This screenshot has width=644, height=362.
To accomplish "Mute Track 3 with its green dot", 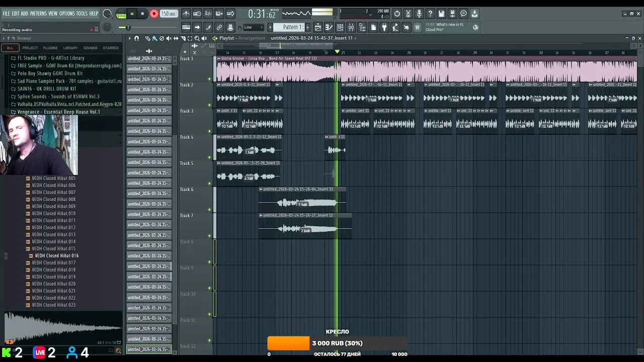I will coord(209,131).
